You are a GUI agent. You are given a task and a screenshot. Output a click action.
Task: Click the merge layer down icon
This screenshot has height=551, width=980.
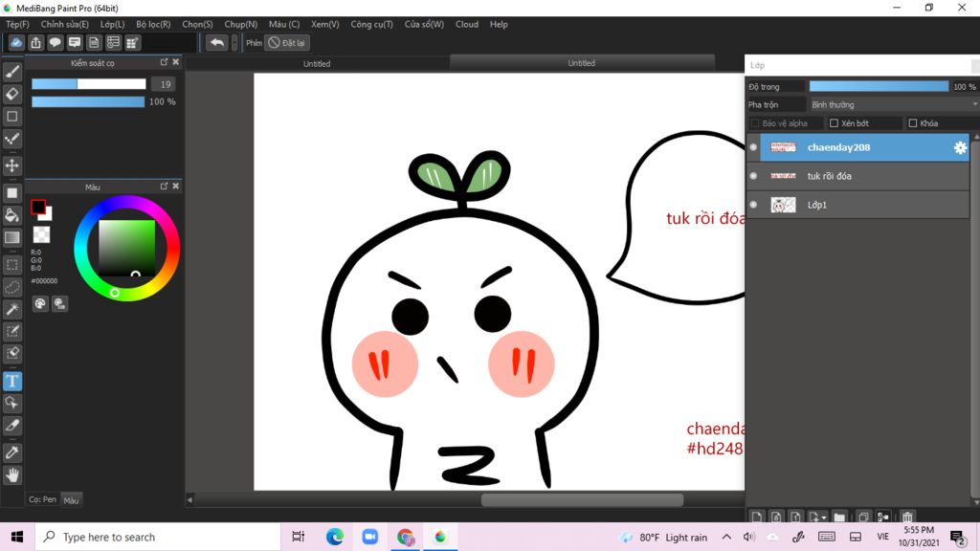883,517
